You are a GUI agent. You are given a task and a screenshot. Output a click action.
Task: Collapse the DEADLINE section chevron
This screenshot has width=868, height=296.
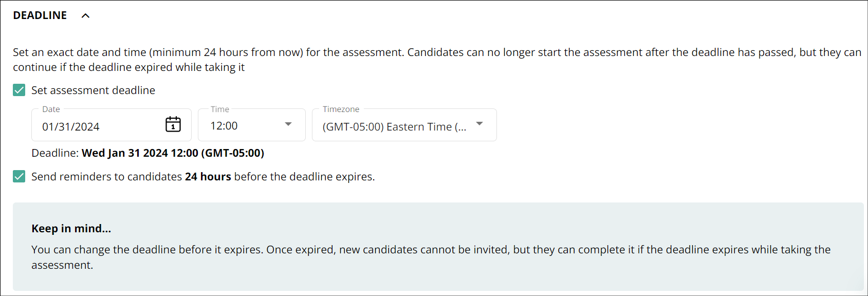(x=86, y=15)
